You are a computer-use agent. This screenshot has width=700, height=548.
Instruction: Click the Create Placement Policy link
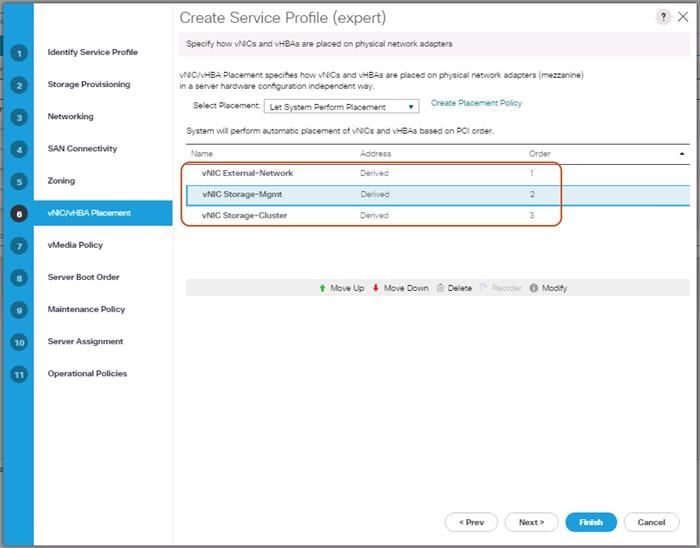click(x=476, y=103)
